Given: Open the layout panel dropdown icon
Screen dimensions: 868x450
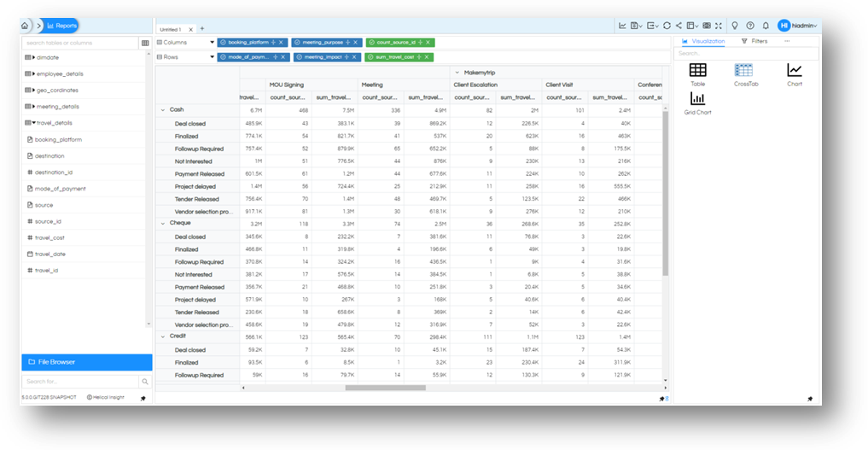Looking at the screenshot, I should 692,26.
